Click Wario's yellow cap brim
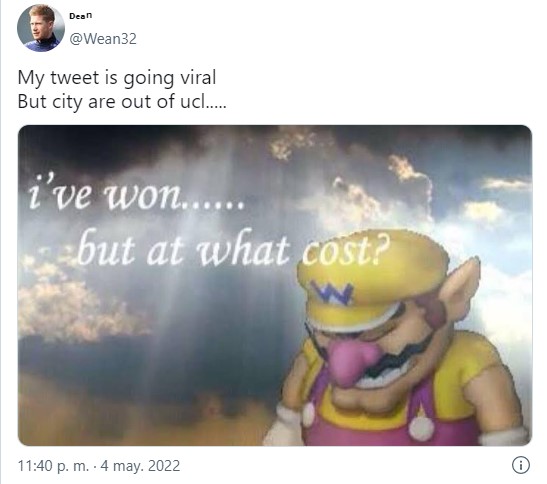This screenshot has height=484, width=547. click(x=352, y=316)
